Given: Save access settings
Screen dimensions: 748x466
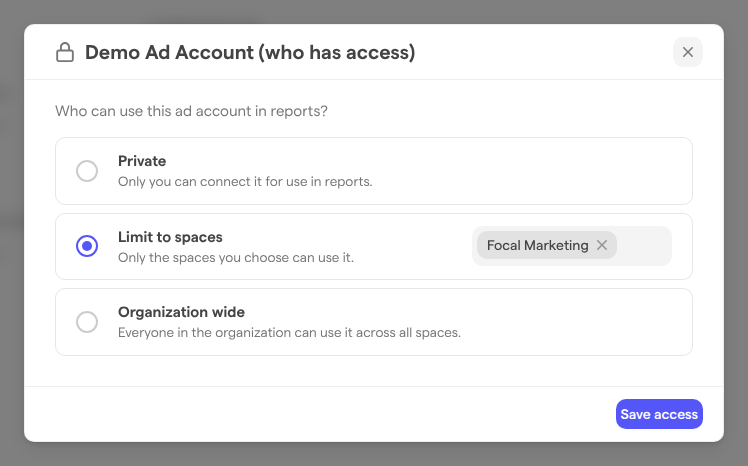Looking at the screenshot, I should [659, 414].
